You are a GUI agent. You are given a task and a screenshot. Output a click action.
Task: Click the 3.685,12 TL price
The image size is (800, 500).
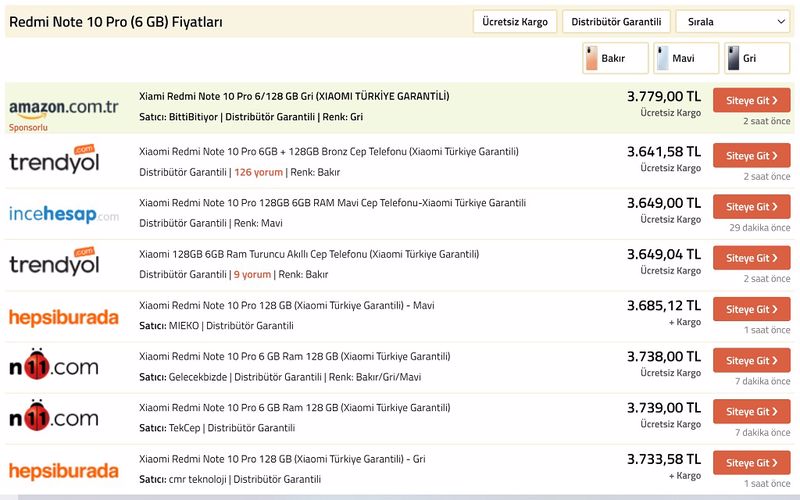664,305
